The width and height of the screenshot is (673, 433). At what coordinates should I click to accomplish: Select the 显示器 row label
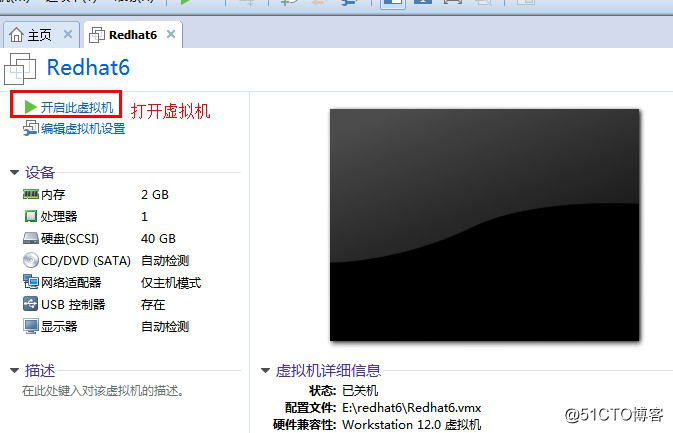[59, 327]
